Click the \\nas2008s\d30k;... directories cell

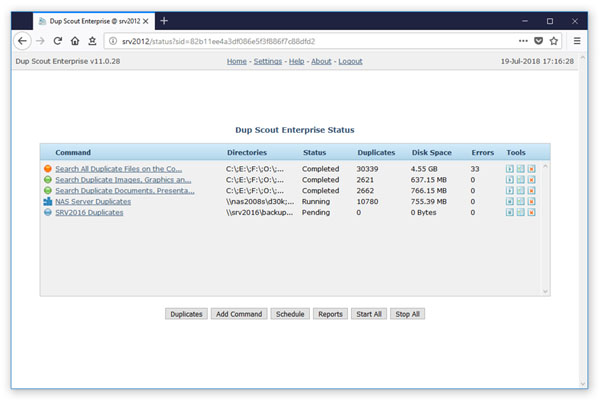(x=260, y=201)
